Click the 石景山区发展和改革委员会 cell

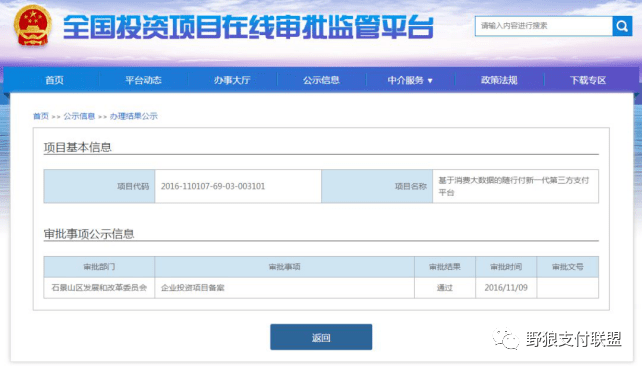99,288
